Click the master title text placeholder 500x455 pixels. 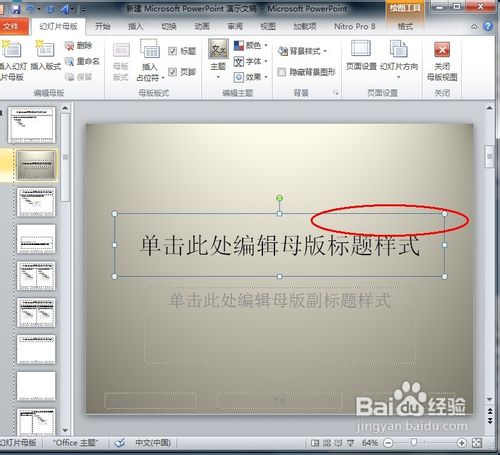point(279,245)
